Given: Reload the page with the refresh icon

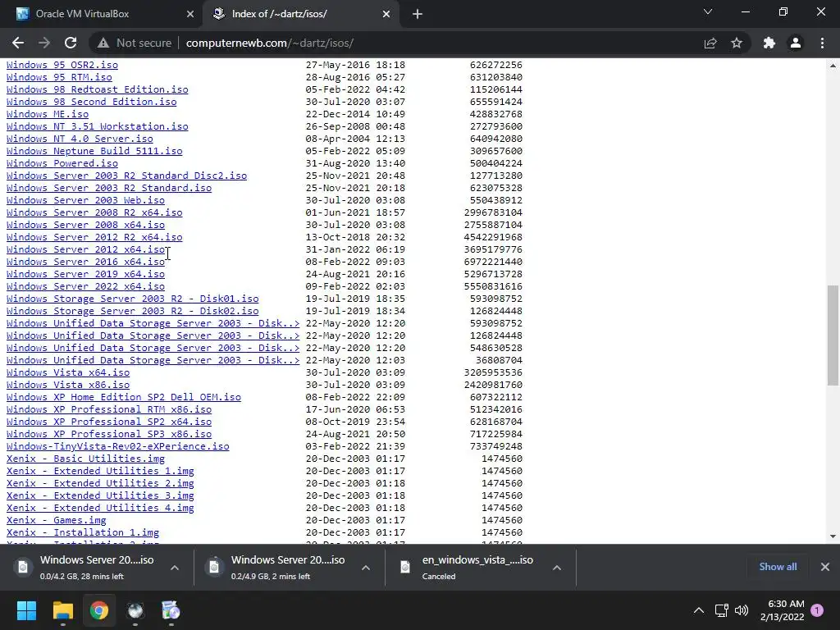Looking at the screenshot, I should click(x=71, y=43).
